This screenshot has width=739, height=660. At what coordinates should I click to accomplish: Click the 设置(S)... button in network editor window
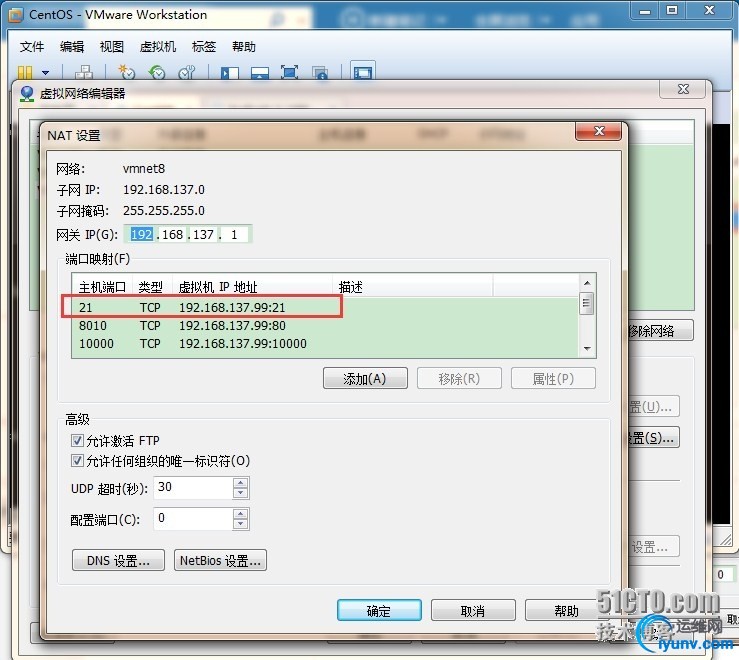pos(654,437)
